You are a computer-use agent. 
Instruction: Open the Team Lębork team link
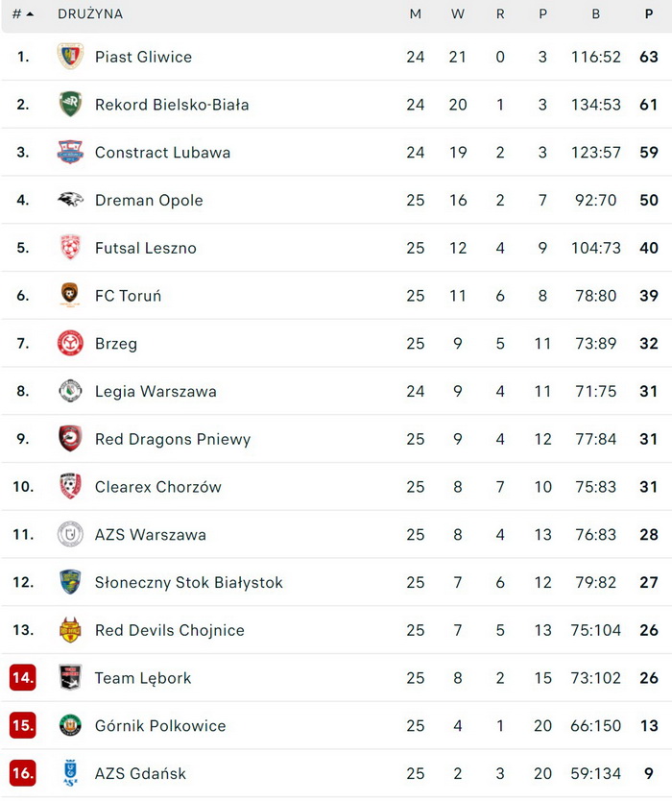click(143, 678)
